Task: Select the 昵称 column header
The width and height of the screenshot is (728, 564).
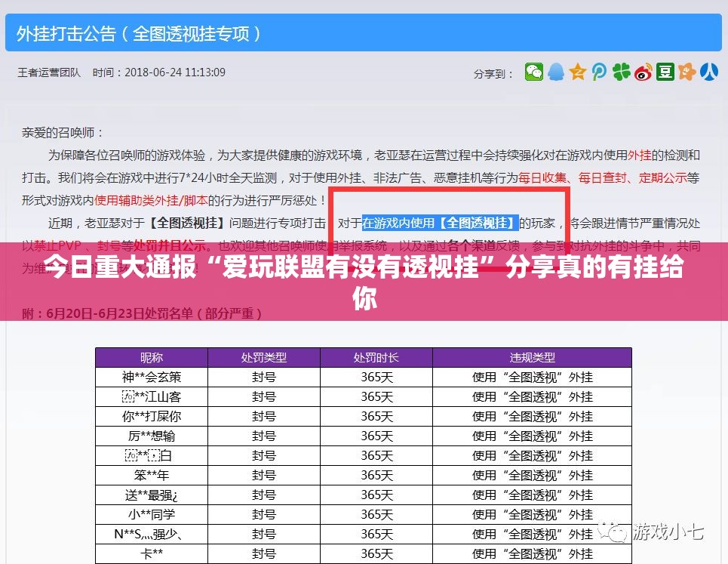Action: [x=152, y=357]
